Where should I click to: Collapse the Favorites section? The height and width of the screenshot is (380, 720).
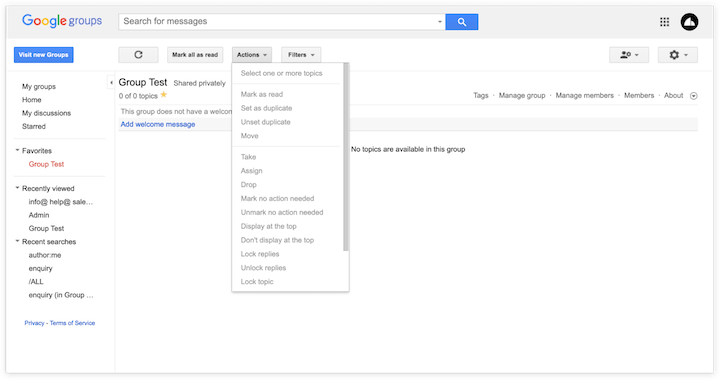[17, 150]
